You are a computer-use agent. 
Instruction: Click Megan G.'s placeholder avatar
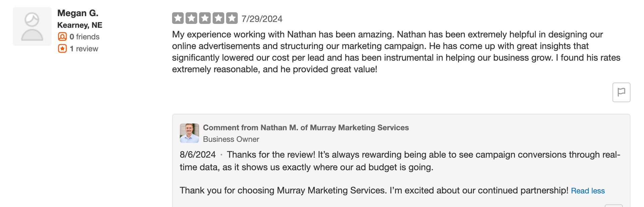[x=32, y=27]
